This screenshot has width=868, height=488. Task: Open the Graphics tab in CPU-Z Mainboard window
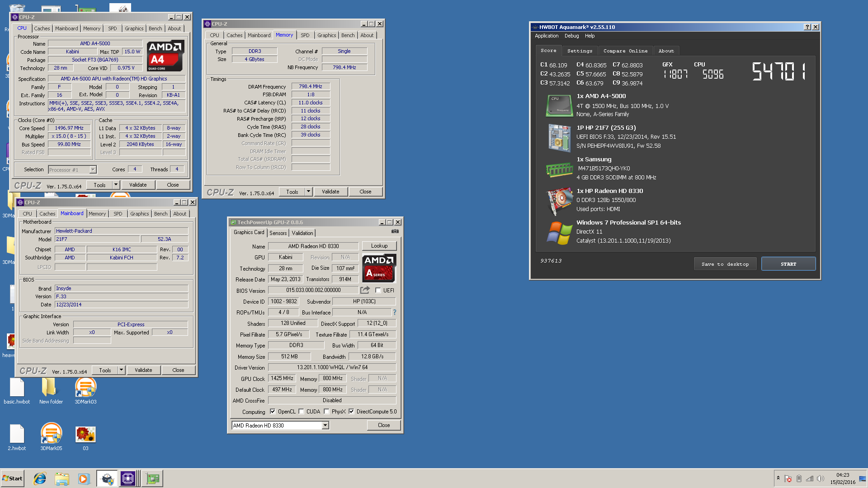pyautogui.click(x=139, y=214)
